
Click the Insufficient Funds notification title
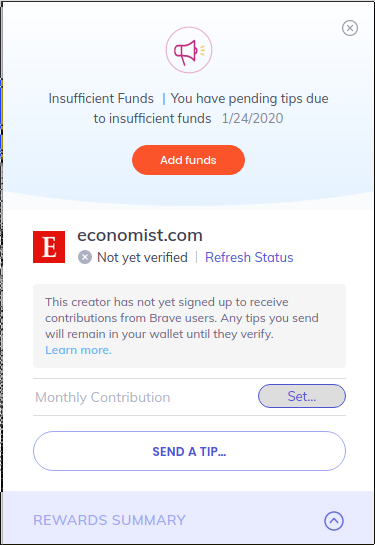(x=101, y=99)
